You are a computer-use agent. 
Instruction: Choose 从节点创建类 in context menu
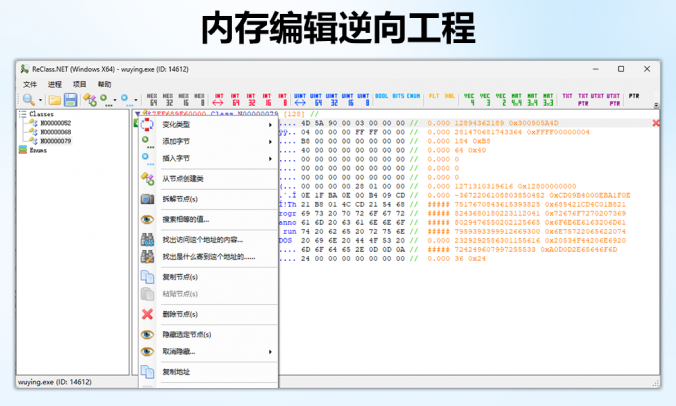click(208, 178)
